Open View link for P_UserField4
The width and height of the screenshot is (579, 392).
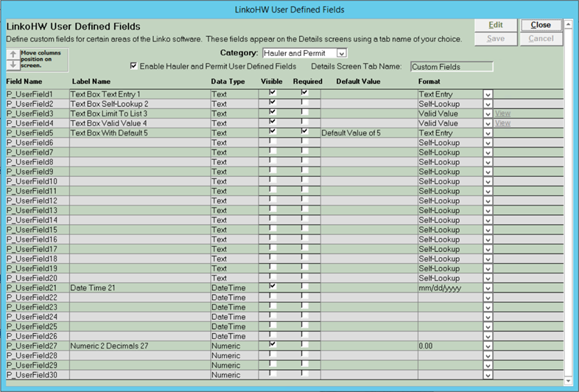(x=502, y=123)
